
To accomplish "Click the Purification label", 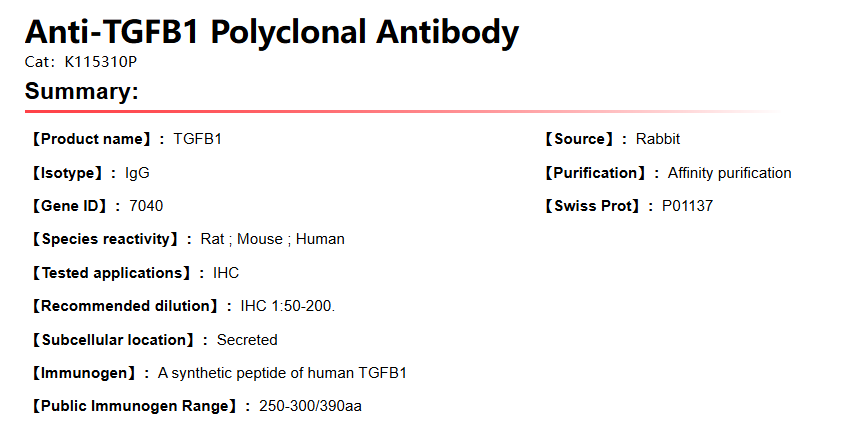I will point(595,173).
